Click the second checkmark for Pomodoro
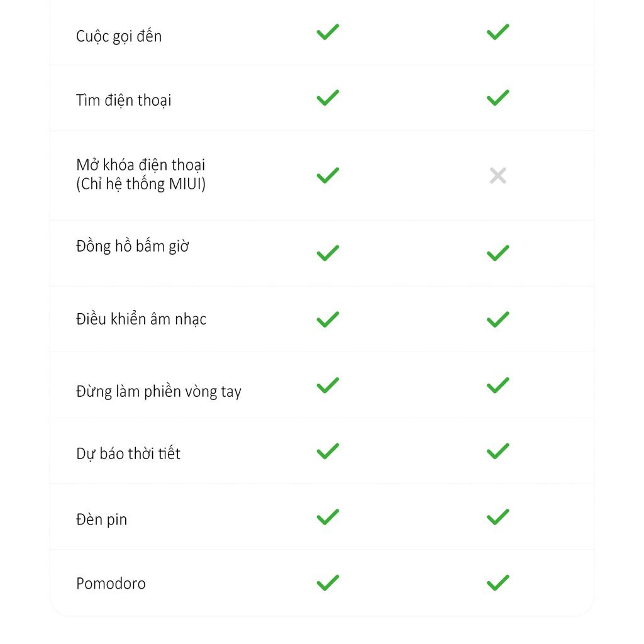The image size is (644, 644). [x=498, y=582]
